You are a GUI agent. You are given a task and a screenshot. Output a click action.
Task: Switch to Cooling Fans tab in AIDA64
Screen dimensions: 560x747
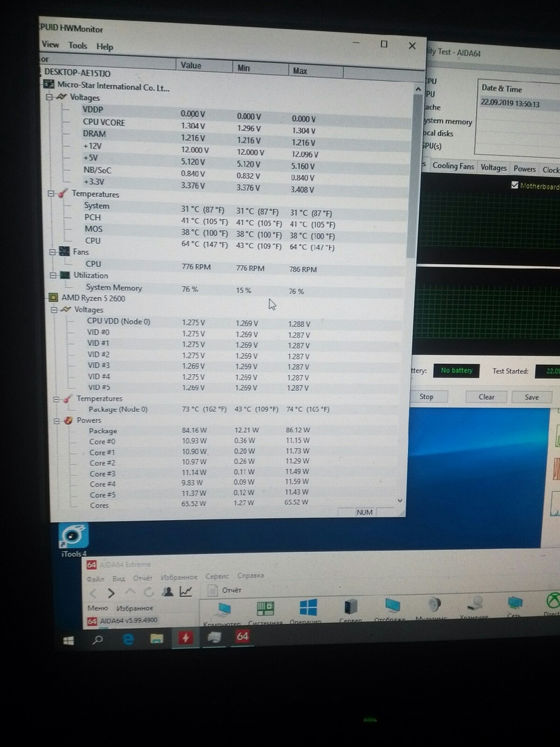click(453, 166)
